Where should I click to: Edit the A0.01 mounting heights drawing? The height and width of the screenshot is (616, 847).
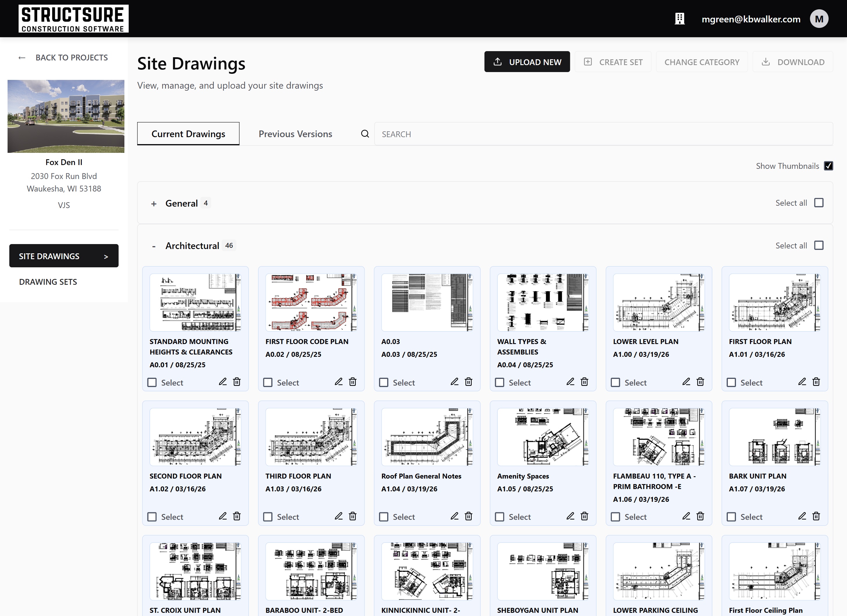click(x=223, y=382)
